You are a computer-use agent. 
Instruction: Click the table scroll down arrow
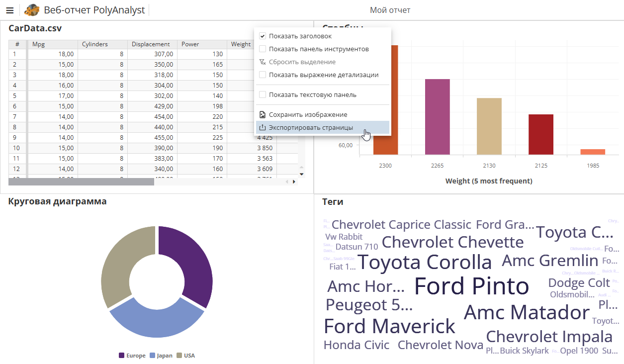301,174
